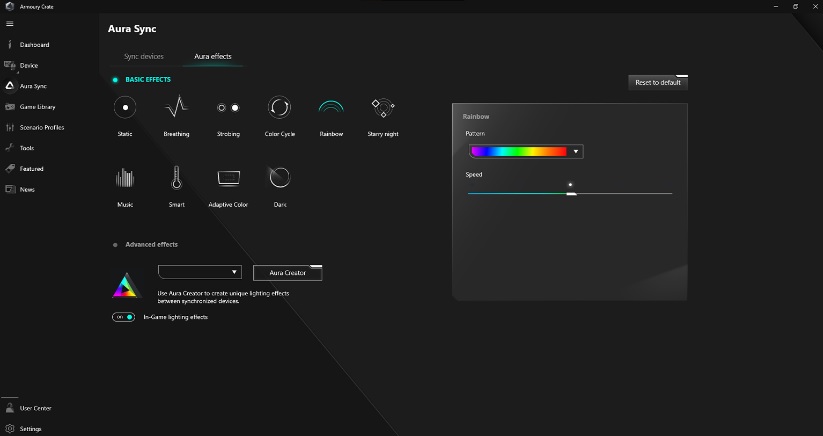
Task: Select the Adaptive Color effect
Action: pos(228,178)
